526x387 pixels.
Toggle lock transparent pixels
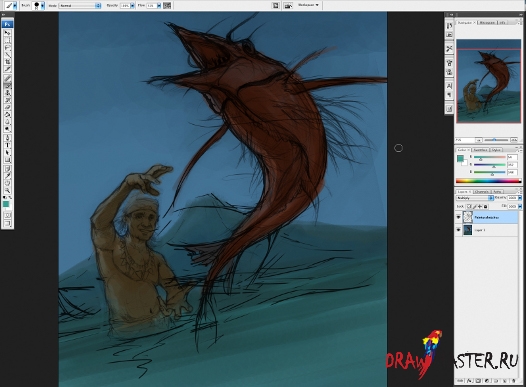click(x=469, y=207)
